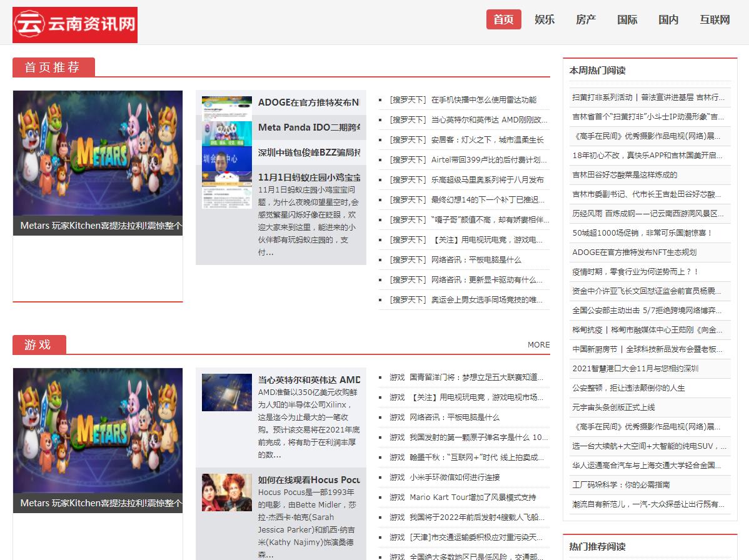Open 互联网 in the top navigation
The width and height of the screenshot is (749, 560).
715,19
